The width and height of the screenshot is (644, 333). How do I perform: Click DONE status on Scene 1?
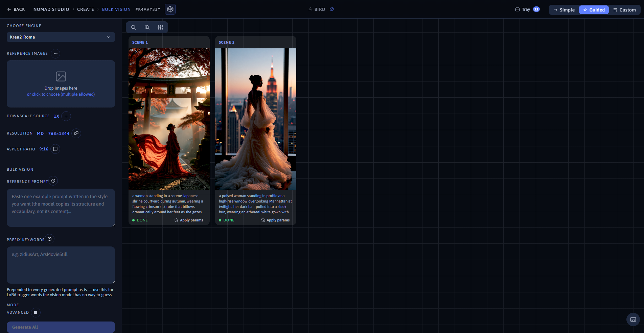point(140,220)
